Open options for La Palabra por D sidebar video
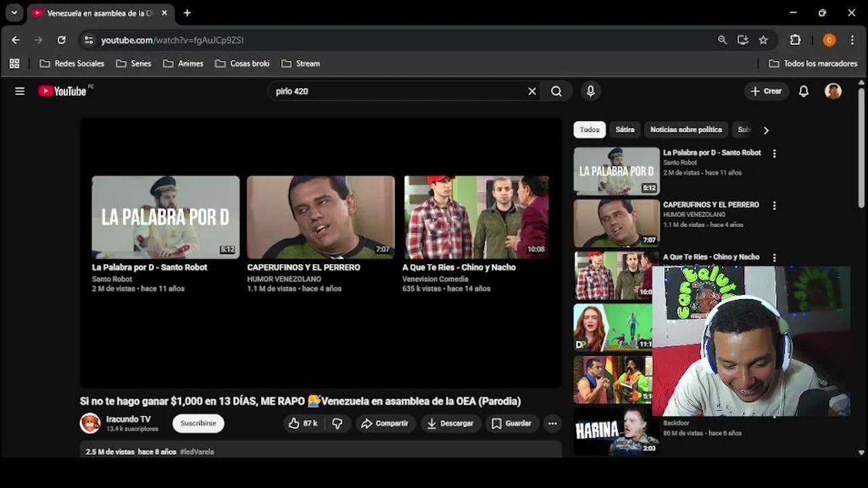Screen dimensions: 868x488 click(774, 154)
